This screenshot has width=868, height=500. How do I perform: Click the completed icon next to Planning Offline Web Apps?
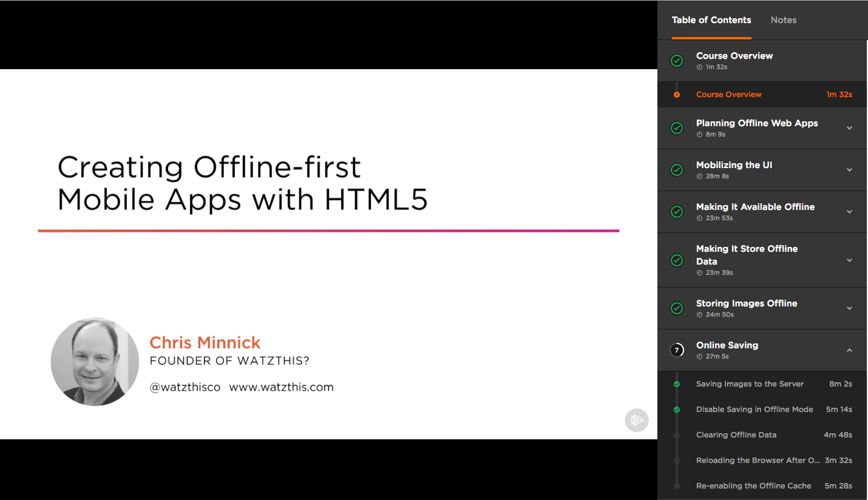coord(676,128)
